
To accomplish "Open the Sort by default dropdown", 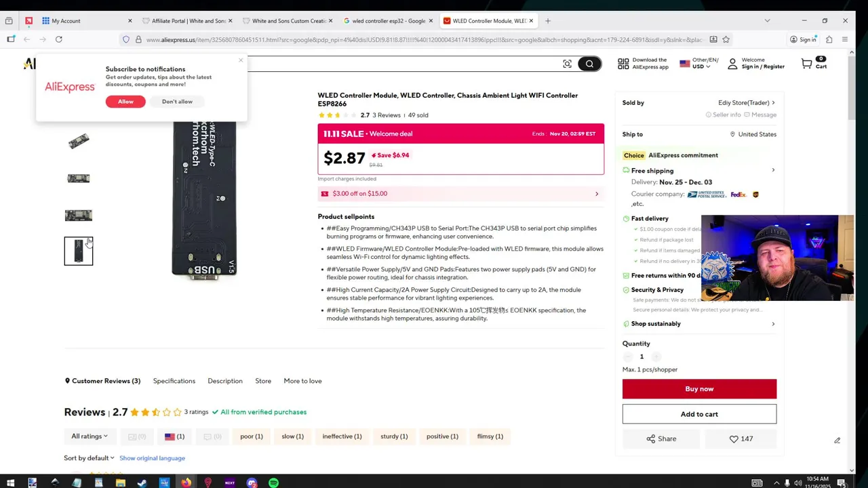I will pos(89,458).
